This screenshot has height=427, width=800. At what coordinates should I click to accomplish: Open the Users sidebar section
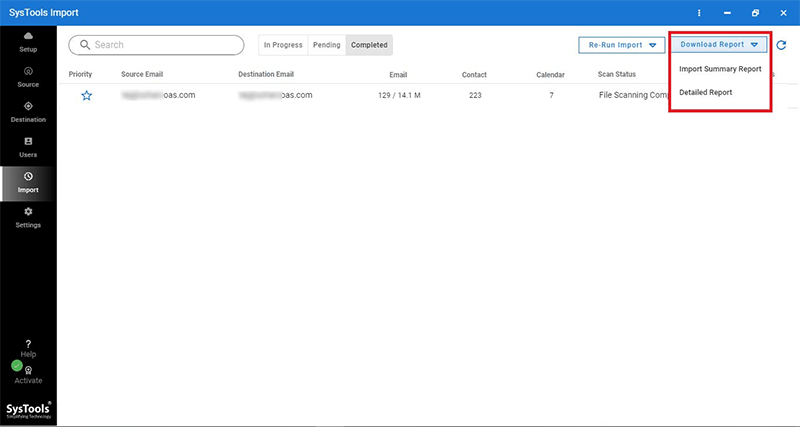tap(28, 147)
